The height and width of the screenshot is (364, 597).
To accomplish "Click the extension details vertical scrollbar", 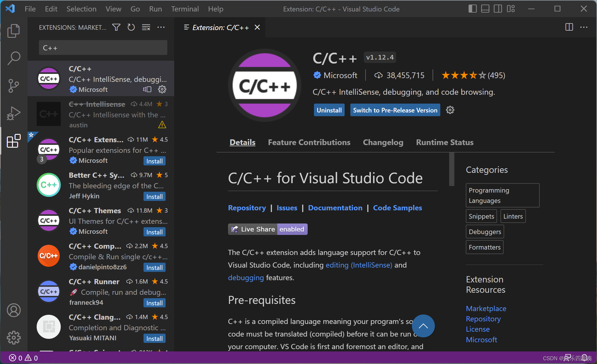I will [452, 169].
